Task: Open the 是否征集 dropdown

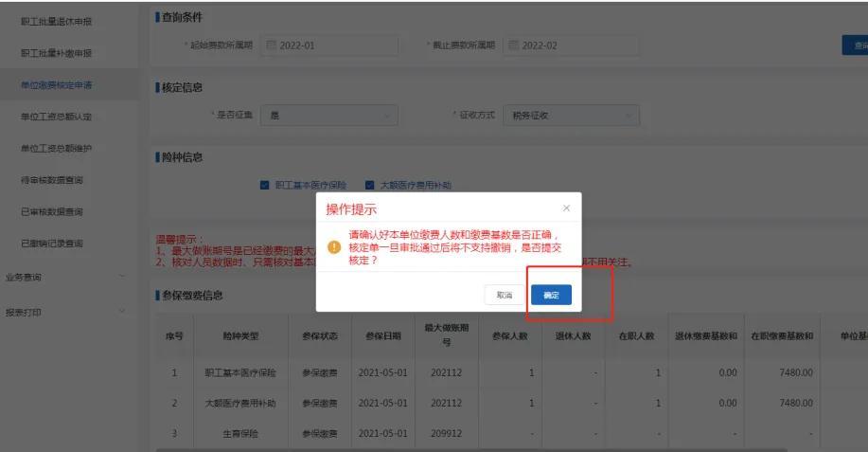Action: pyautogui.click(x=328, y=115)
